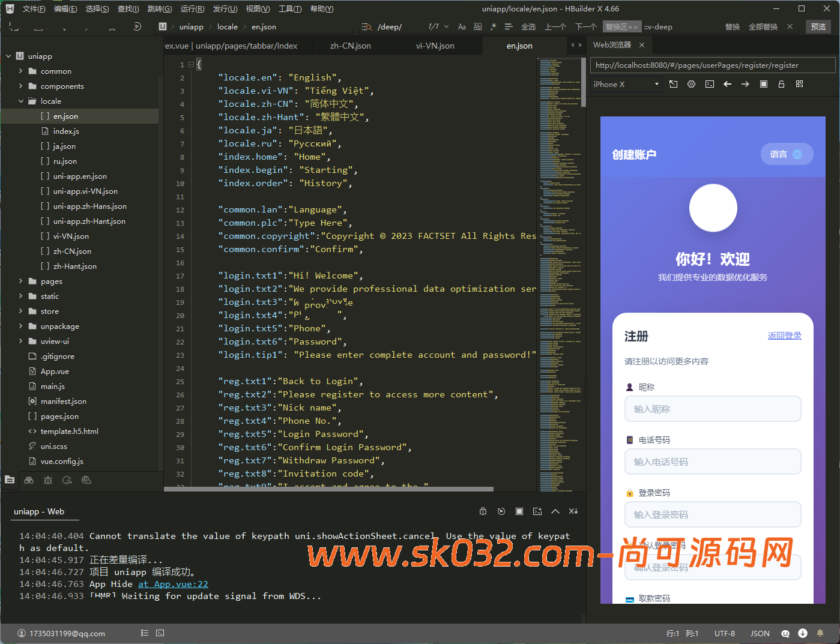Image resolution: width=840 pixels, height=644 pixels.
Task: Click the 输入昵称 nickname input field
Action: [712, 409]
